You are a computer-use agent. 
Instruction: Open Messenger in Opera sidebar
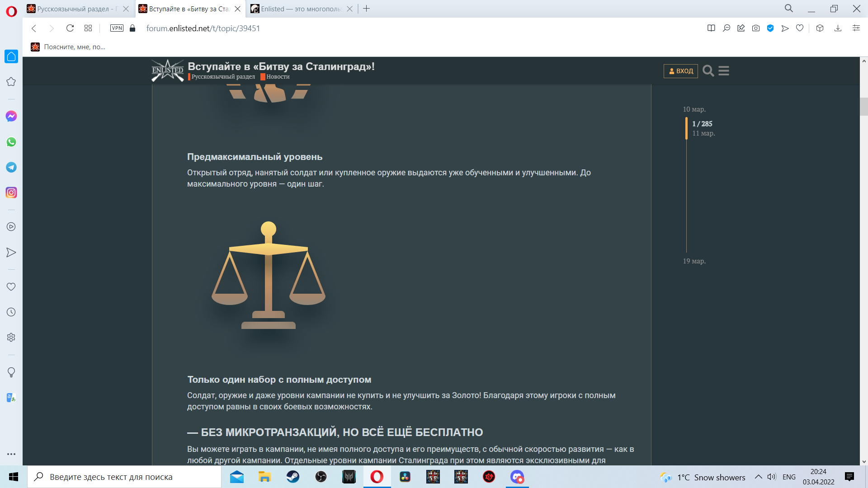(x=11, y=117)
